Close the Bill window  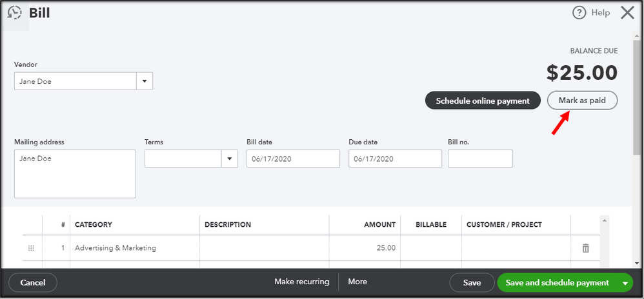[627, 13]
